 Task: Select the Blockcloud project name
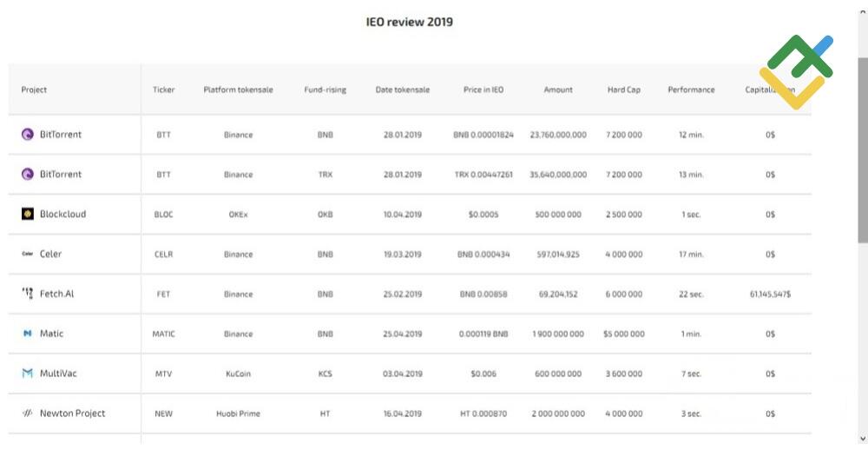click(62, 214)
